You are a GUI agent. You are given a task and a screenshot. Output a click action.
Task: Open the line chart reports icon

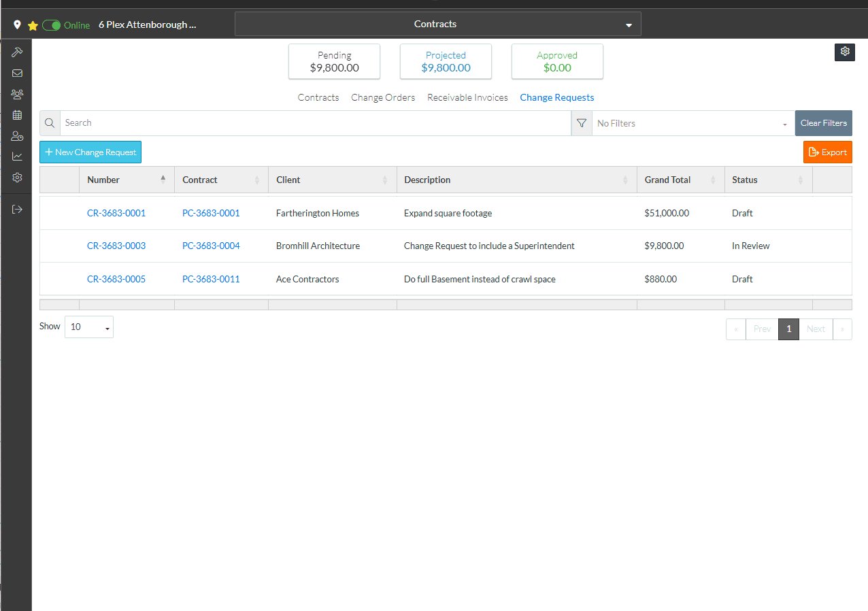pyautogui.click(x=17, y=156)
